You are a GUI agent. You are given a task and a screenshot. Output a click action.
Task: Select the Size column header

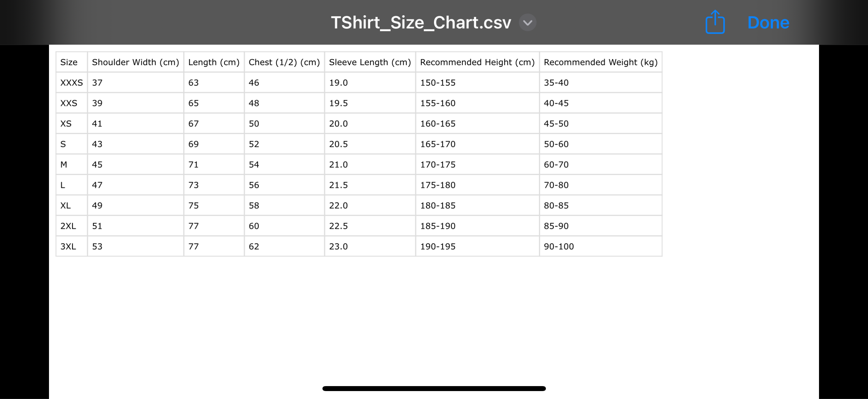click(69, 62)
